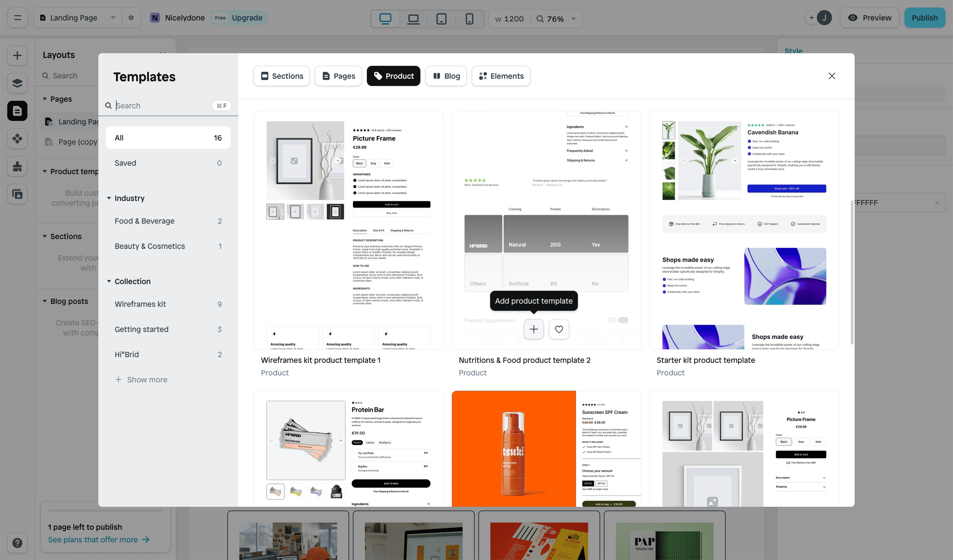Click the canvas width 1200 field

click(509, 19)
